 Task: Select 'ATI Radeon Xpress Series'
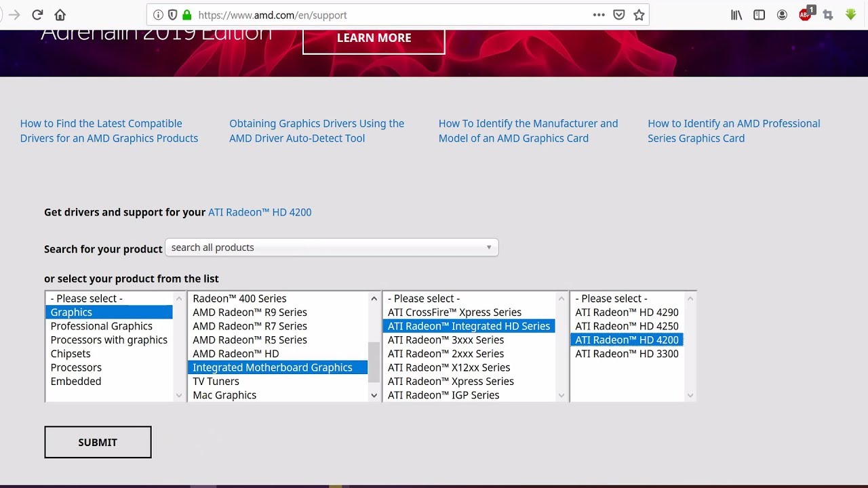pyautogui.click(x=469, y=381)
